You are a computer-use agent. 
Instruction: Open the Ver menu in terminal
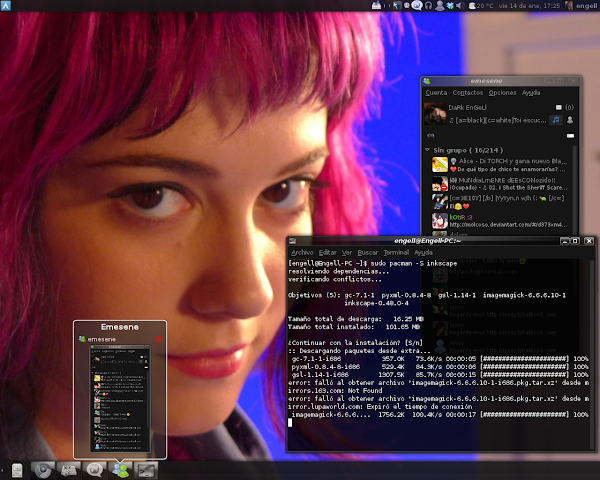click(347, 253)
